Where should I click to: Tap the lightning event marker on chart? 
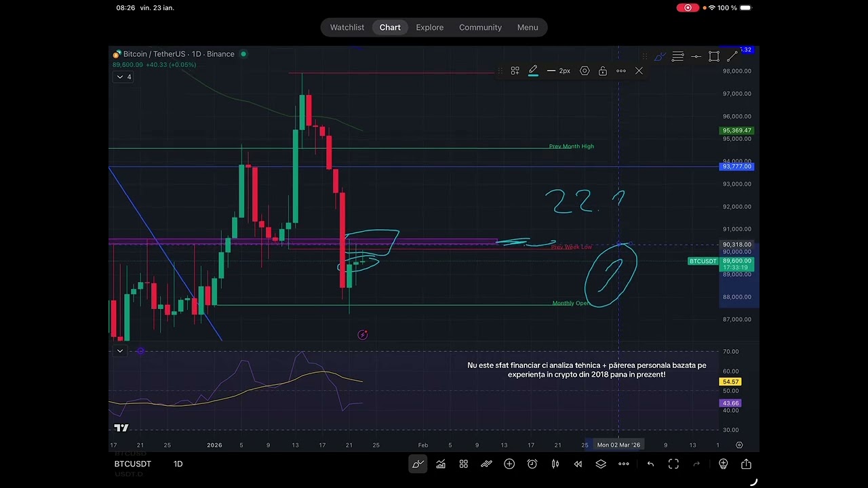(x=363, y=335)
